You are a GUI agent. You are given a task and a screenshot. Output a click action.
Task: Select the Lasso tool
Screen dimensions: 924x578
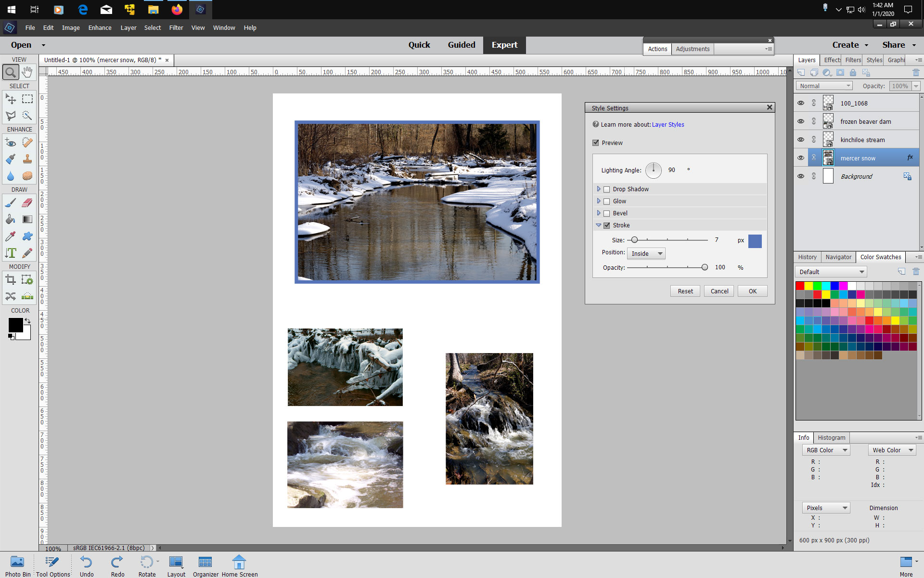click(x=10, y=116)
